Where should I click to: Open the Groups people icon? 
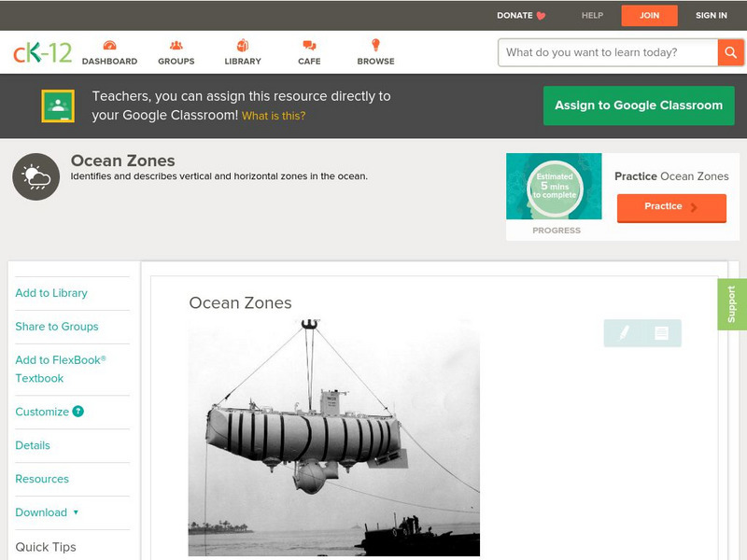(x=176, y=45)
